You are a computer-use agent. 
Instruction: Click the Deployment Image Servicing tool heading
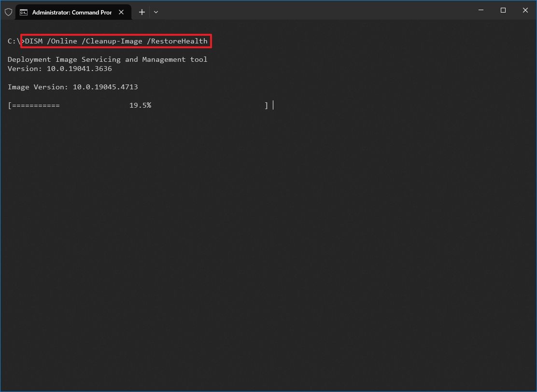point(107,59)
